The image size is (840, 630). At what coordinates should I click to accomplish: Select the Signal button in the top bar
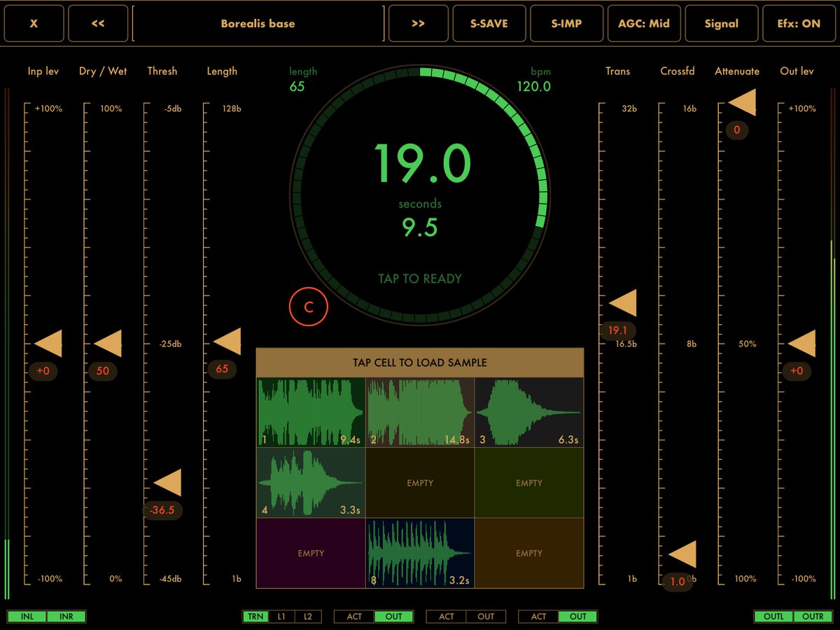click(721, 23)
